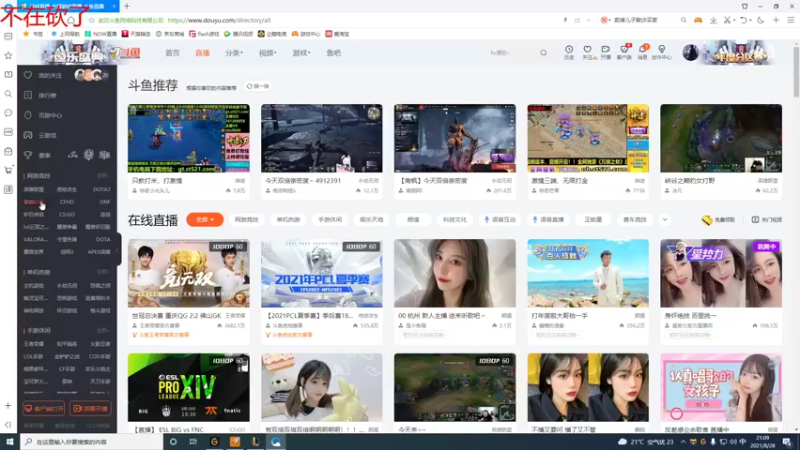Open the 排行榜 ranking item in sidebar
Viewport: 800px width, 450px height.
[41, 95]
